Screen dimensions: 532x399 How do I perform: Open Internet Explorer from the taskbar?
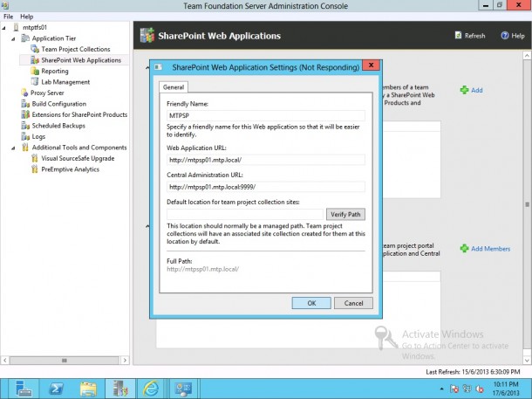151,389
